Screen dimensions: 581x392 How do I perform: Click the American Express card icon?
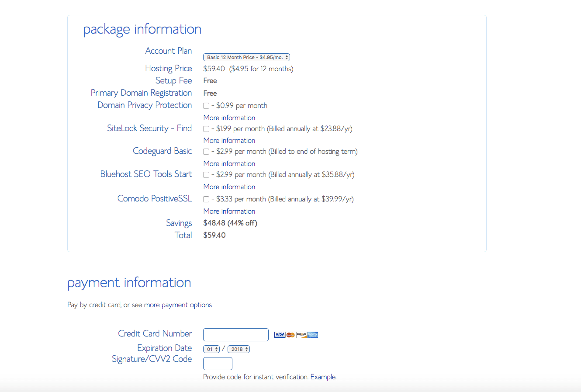tap(312, 335)
